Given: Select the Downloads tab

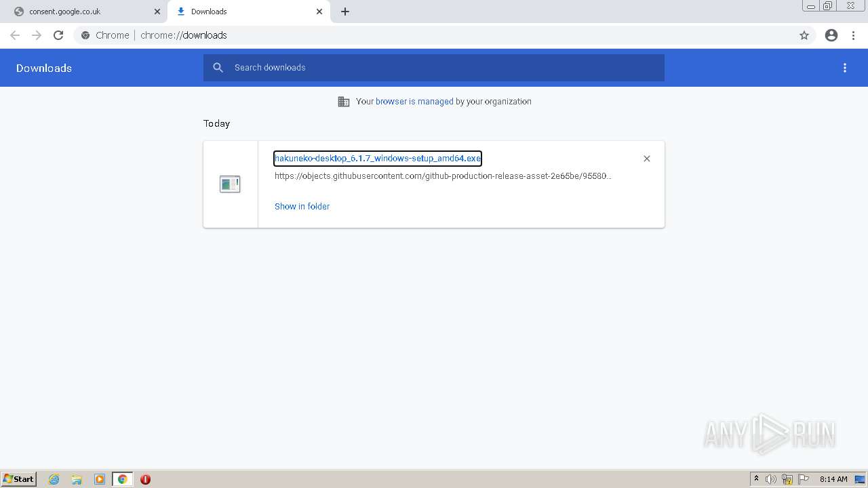Looking at the screenshot, I should point(250,12).
